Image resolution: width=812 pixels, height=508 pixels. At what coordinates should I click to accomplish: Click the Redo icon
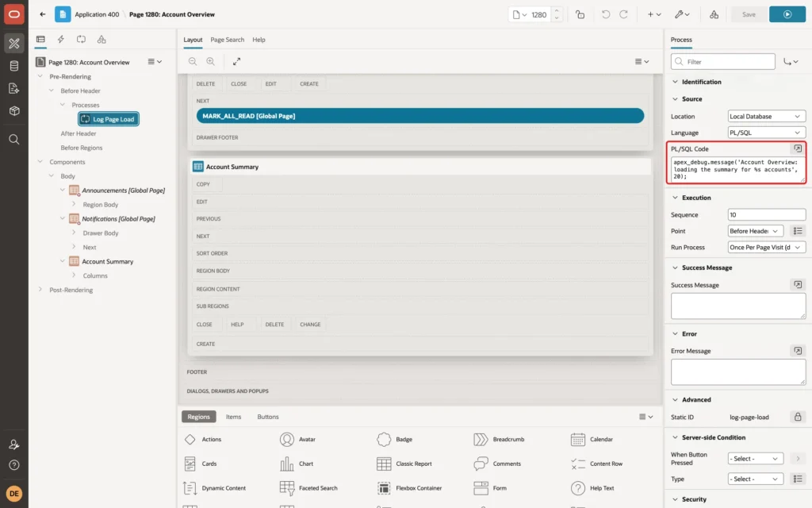[623, 14]
